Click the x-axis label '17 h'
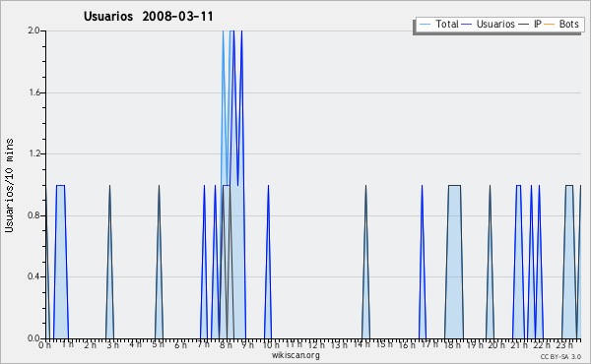The width and height of the screenshot is (591, 364). [x=429, y=344]
